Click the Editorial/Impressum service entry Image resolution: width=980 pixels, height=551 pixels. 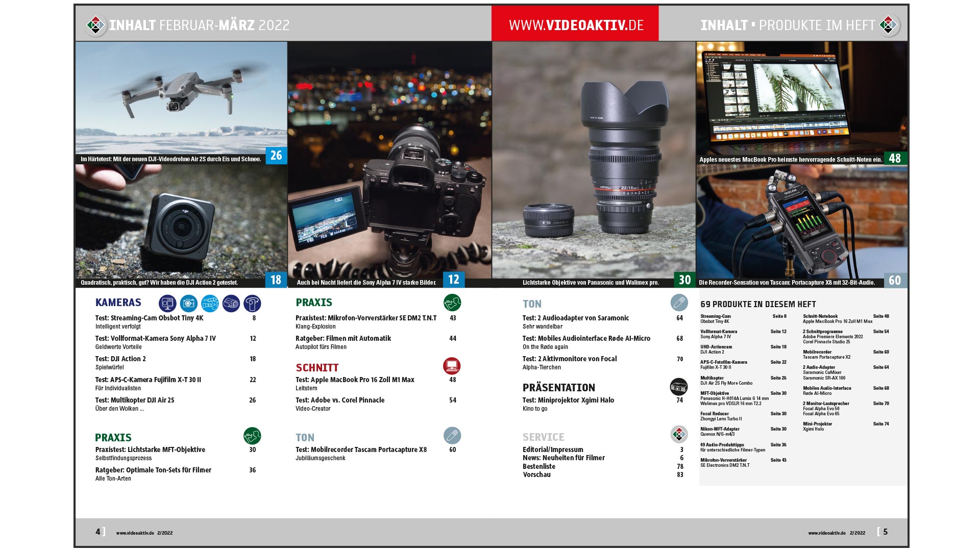click(x=553, y=449)
